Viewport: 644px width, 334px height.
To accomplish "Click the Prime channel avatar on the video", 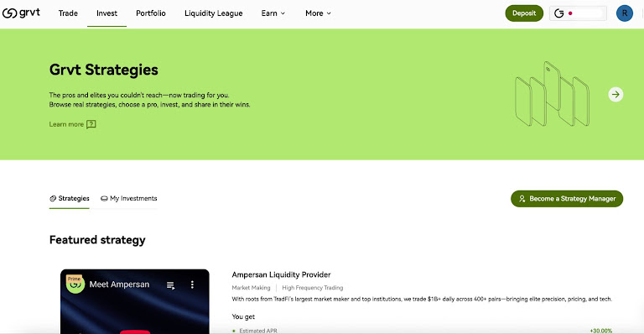I will click(x=75, y=284).
